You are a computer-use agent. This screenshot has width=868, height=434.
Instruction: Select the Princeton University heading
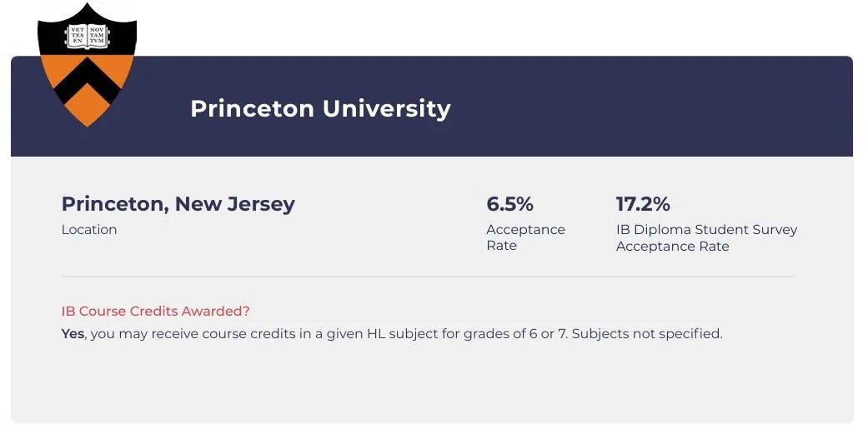coord(320,108)
